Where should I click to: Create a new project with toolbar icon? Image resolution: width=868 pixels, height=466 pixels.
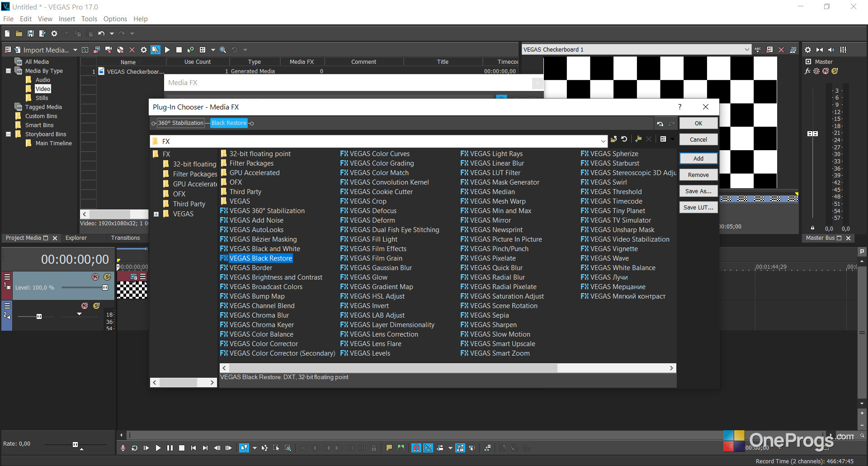click(7, 33)
